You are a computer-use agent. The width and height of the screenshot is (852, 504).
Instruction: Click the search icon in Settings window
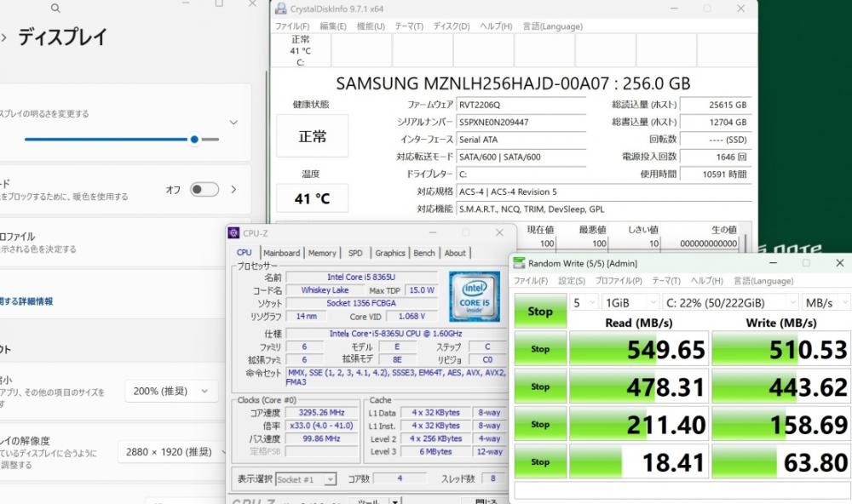click(55, 9)
